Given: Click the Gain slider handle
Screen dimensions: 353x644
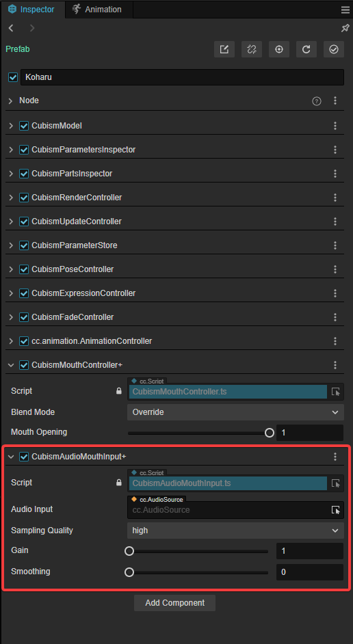Looking at the screenshot, I should click(129, 551).
